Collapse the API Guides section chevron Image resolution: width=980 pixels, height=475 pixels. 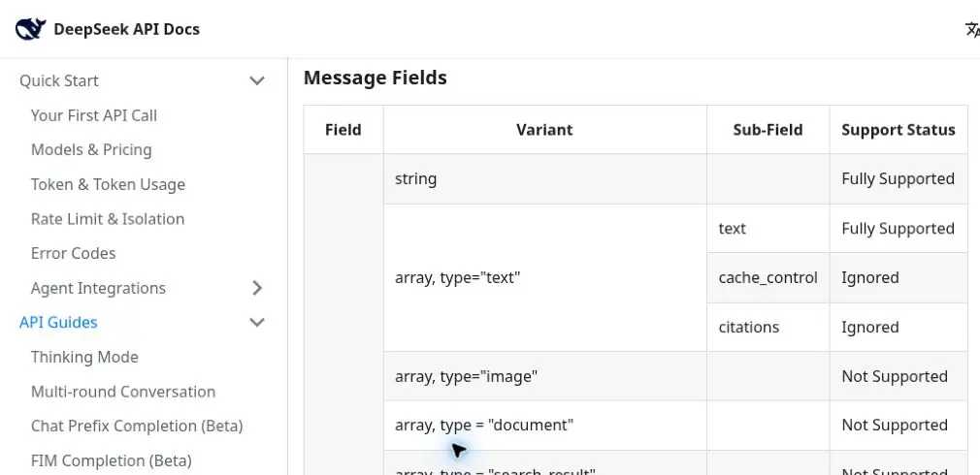(x=257, y=322)
